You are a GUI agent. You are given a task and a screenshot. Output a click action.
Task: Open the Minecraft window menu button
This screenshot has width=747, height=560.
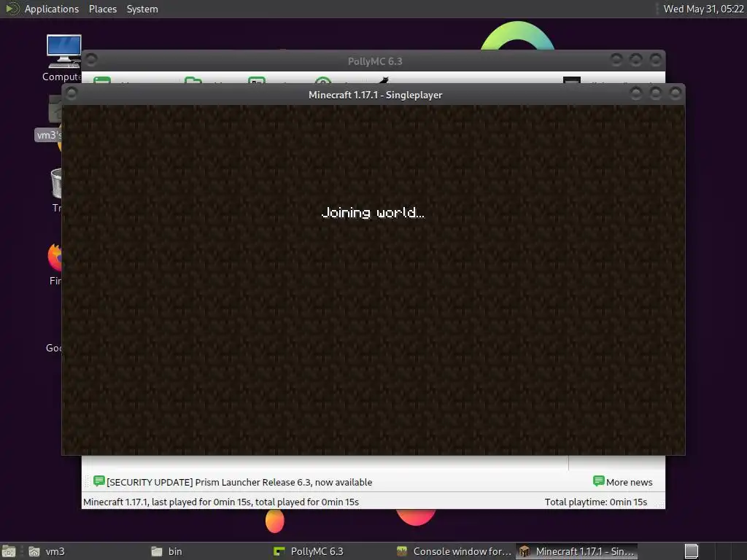71,94
